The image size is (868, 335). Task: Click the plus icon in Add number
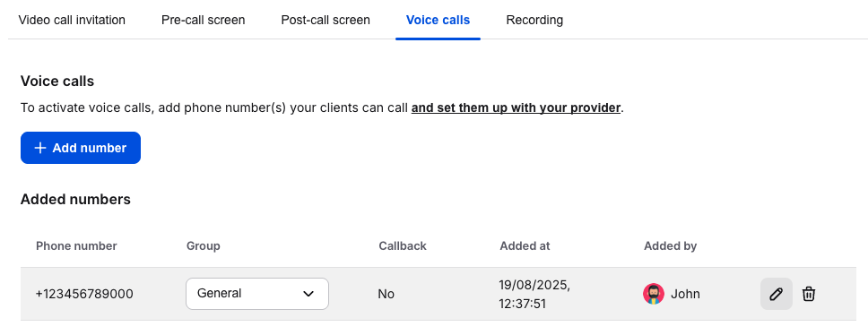pos(39,148)
